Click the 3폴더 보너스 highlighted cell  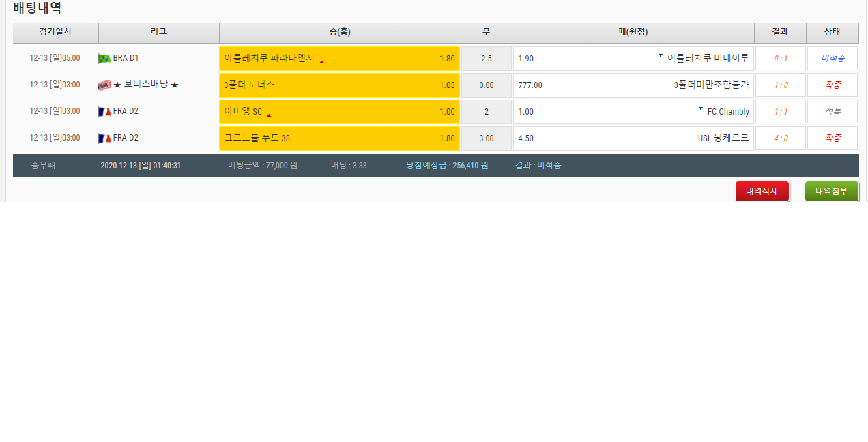tap(339, 85)
